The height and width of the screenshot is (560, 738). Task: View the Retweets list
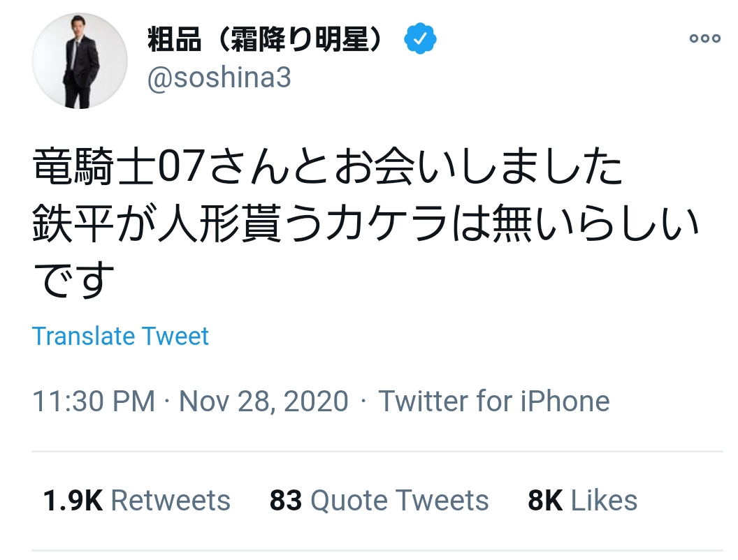point(171,501)
